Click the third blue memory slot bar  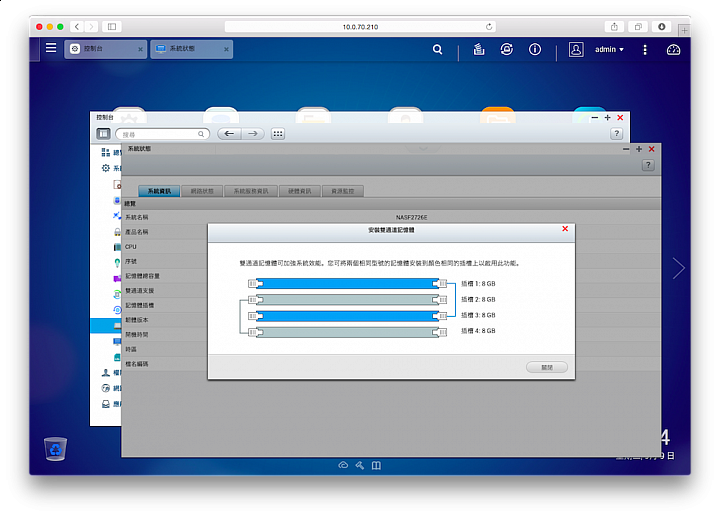tap(348, 316)
